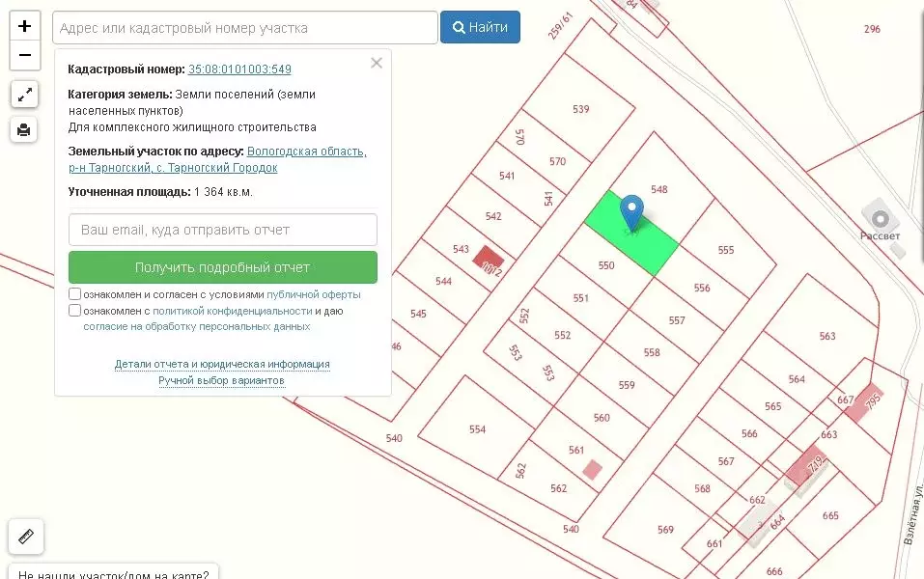
Task: Zoom out the map with minus button
Action: click(x=25, y=55)
